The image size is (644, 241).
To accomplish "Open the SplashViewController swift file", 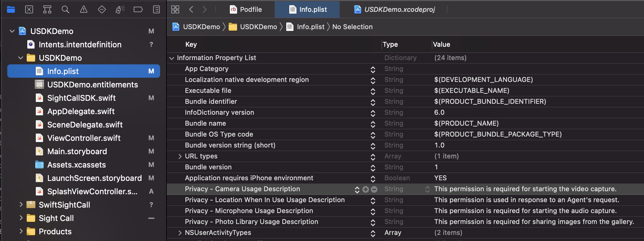I will click(92, 192).
